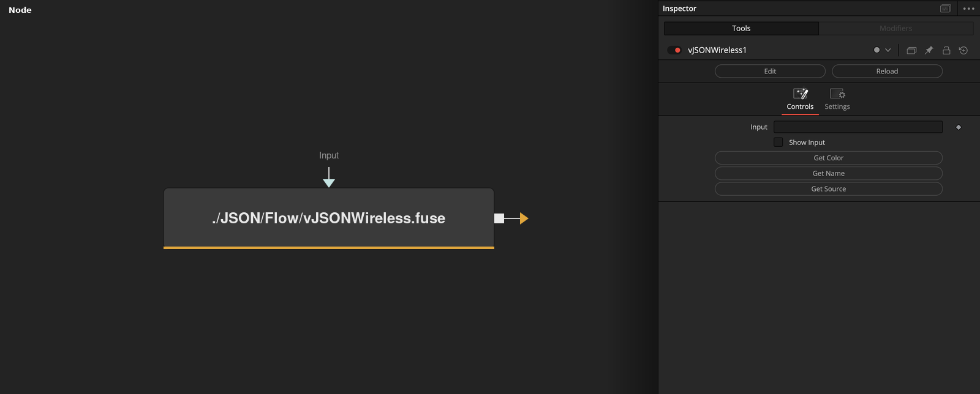This screenshot has height=394, width=980.
Task: Reset vJSONWireless1 settings with the reset icon
Action: 963,50
